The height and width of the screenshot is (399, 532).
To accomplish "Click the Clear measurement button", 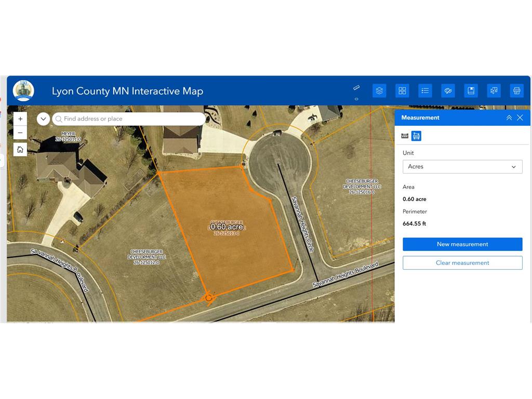I will click(462, 262).
